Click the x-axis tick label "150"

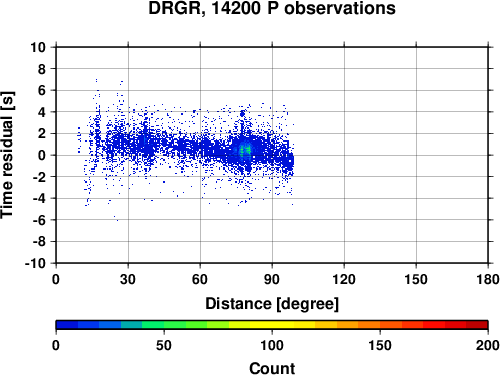point(416,279)
